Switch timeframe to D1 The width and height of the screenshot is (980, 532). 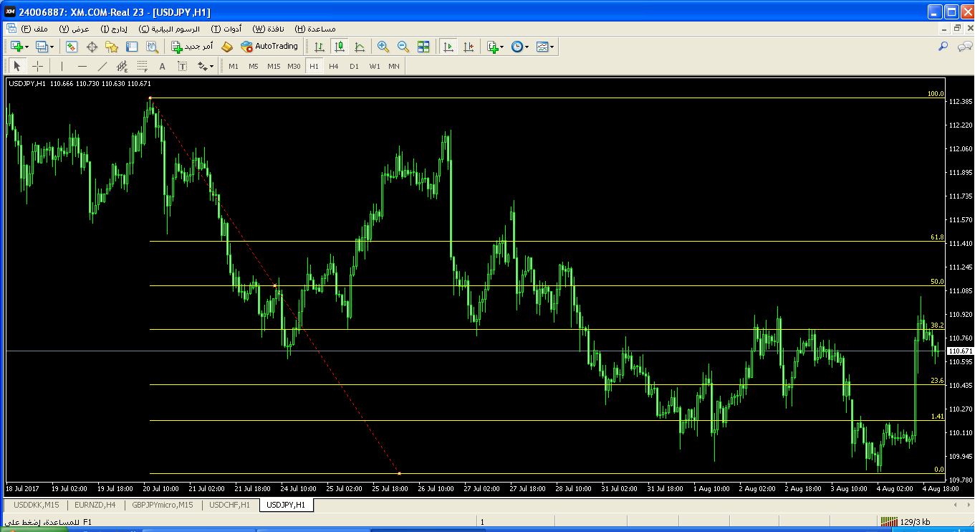(x=354, y=66)
